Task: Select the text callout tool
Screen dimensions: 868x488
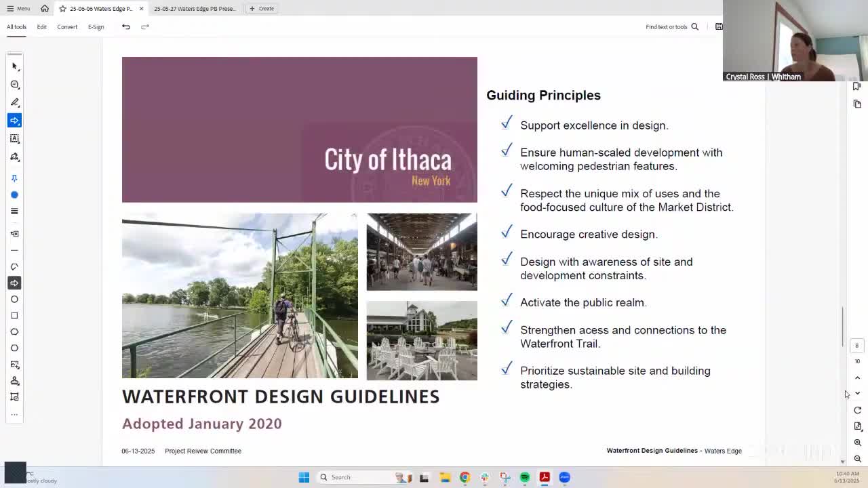Action: 14,234
